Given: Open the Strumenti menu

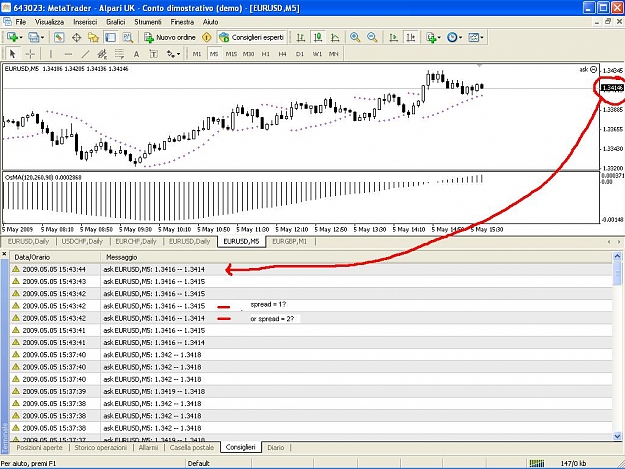Looking at the screenshot, I should point(148,22).
